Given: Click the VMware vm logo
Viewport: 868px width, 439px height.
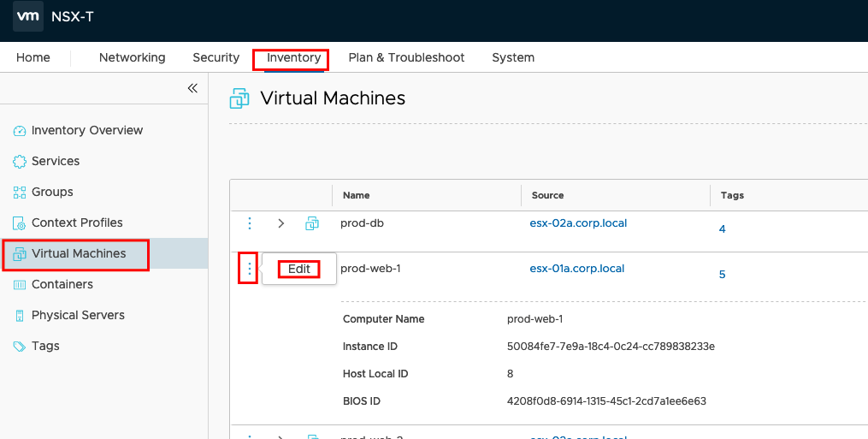Looking at the screenshot, I should [27, 16].
